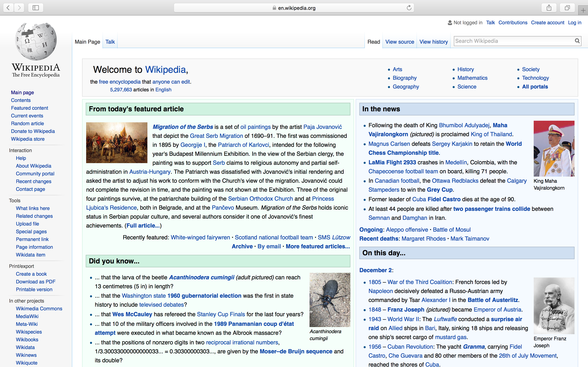
Task: Click the Acanthinodera cumingii beetle image
Action: pos(330,300)
